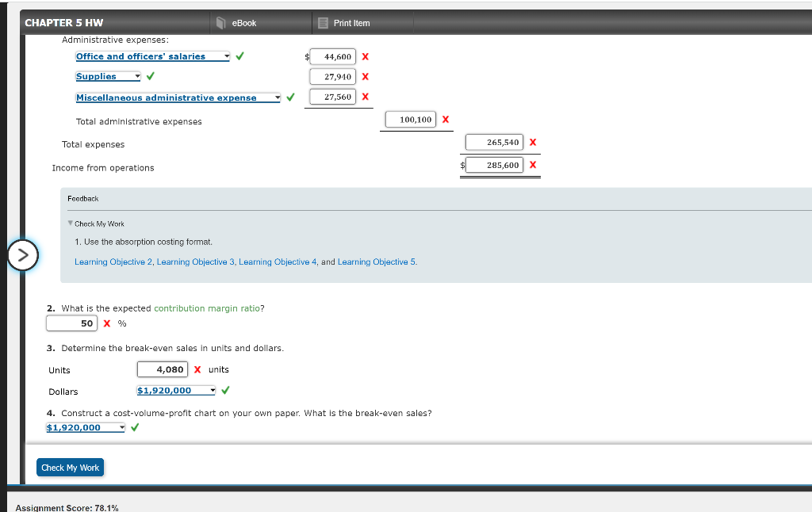Viewport: 812px width, 512px height.
Task: Click the red X beside 100,100
Action: [x=446, y=120]
